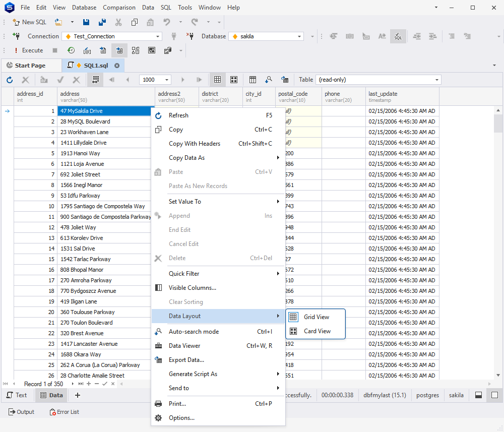504x432 pixels.
Task: Toggle paginal mode in the grid toolbar
Action: point(95,80)
